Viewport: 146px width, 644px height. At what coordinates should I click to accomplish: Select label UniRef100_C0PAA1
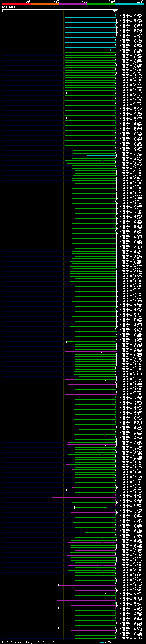(x=131, y=50)
